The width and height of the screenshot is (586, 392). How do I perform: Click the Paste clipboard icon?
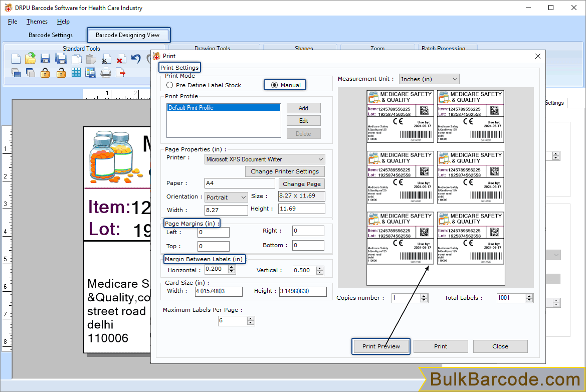click(x=91, y=59)
